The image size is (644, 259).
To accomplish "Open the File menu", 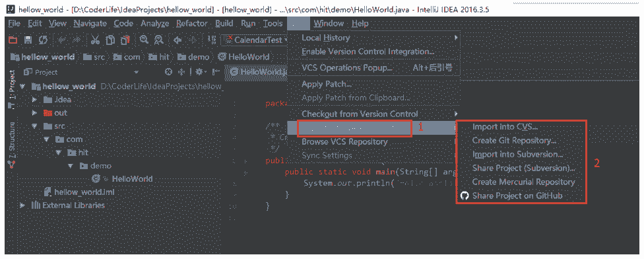I will [x=14, y=23].
